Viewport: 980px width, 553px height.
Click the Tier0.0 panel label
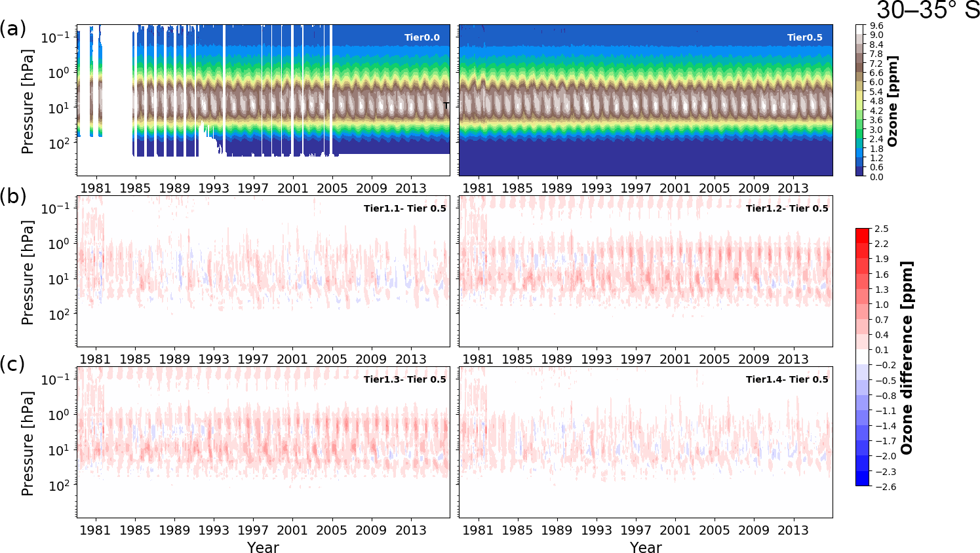pos(421,37)
